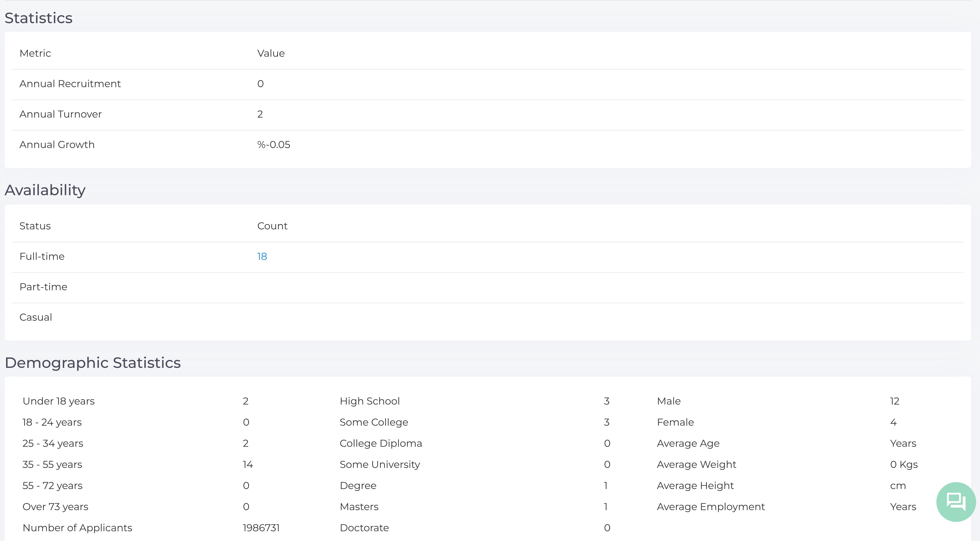Click the Doctorate value '0'
The height and width of the screenshot is (541, 980).
607,528
